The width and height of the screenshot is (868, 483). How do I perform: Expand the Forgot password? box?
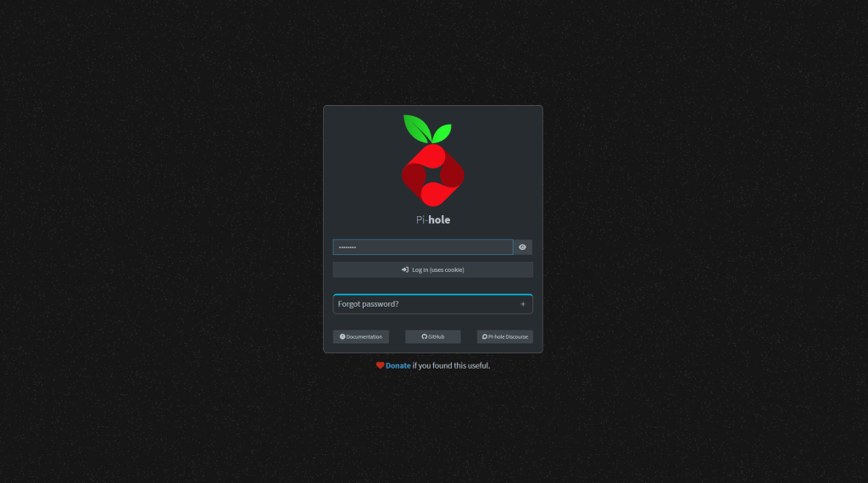click(x=433, y=304)
